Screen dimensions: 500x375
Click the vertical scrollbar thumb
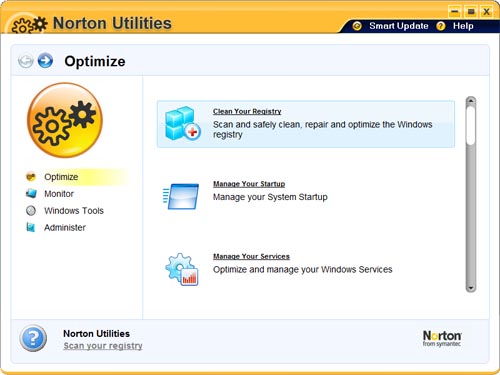click(471, 125)
